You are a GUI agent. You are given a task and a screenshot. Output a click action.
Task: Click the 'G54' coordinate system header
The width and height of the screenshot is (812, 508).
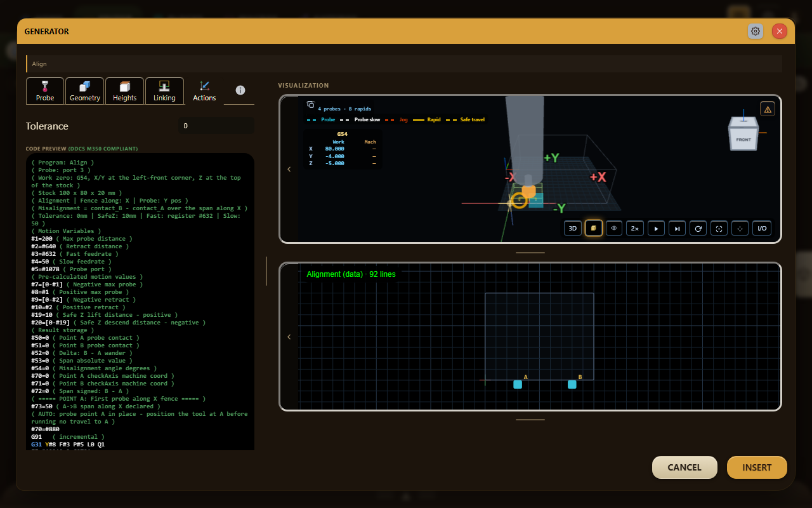[x=342, y=134]
